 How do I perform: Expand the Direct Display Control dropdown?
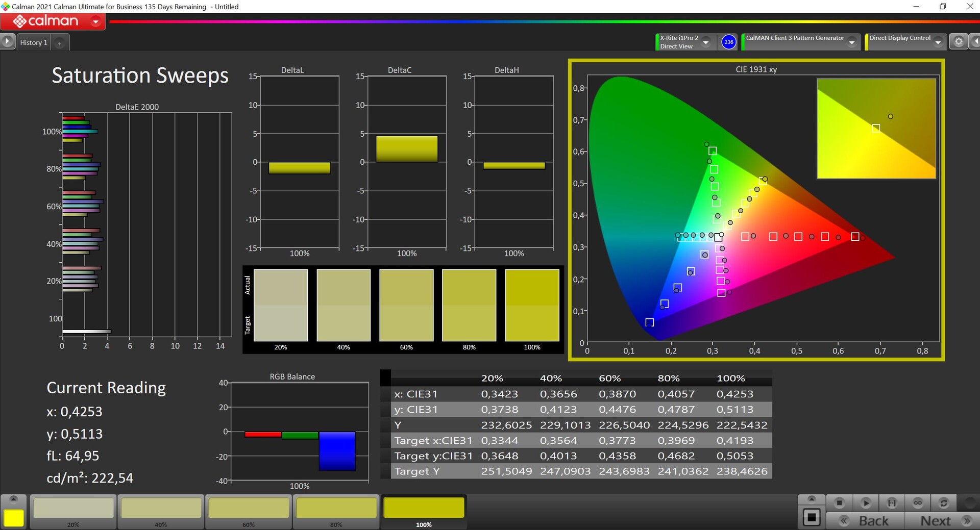(938, 42)
